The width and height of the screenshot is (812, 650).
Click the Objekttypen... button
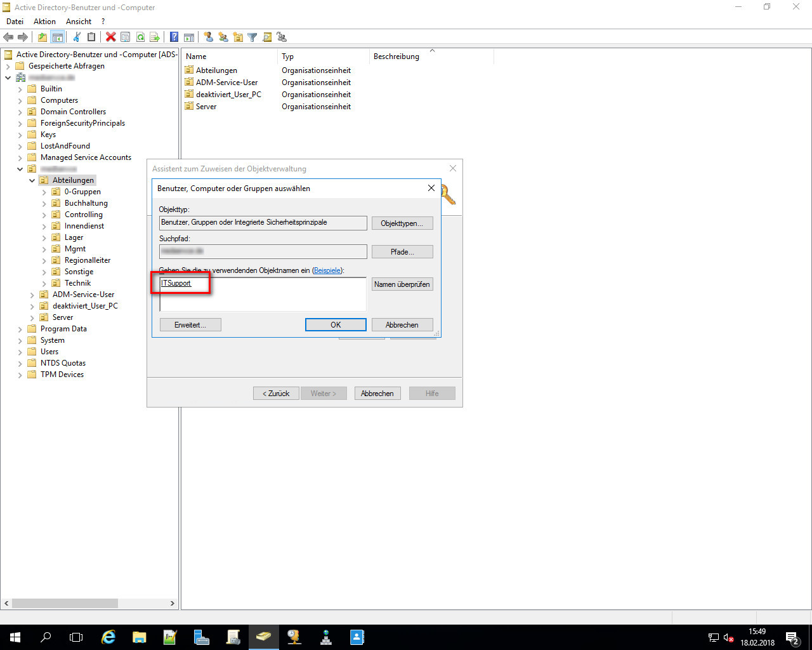[x=402, y=223]
